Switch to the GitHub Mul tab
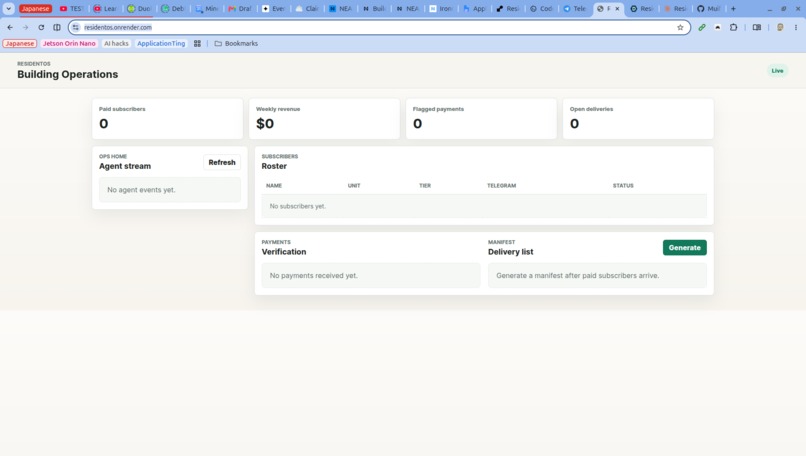Viewport: 806px width, 456px height. click(x=708, y=9)
